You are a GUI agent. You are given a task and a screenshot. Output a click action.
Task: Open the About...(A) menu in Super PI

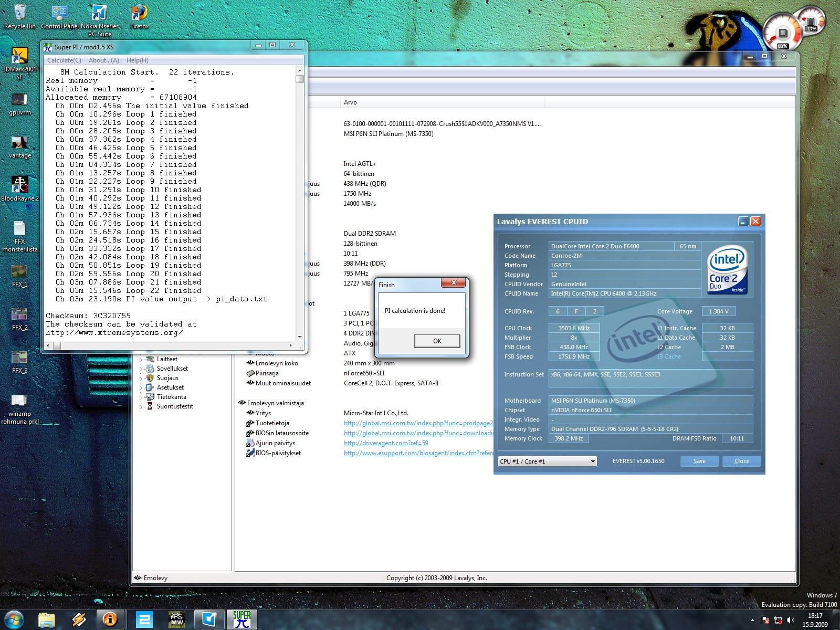103,60
